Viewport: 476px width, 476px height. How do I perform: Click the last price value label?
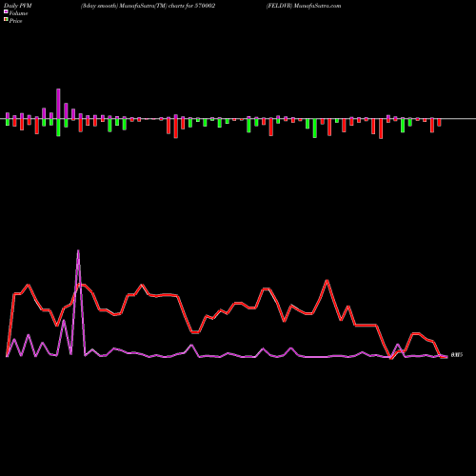pyautogui.click(x=457, y=355)
